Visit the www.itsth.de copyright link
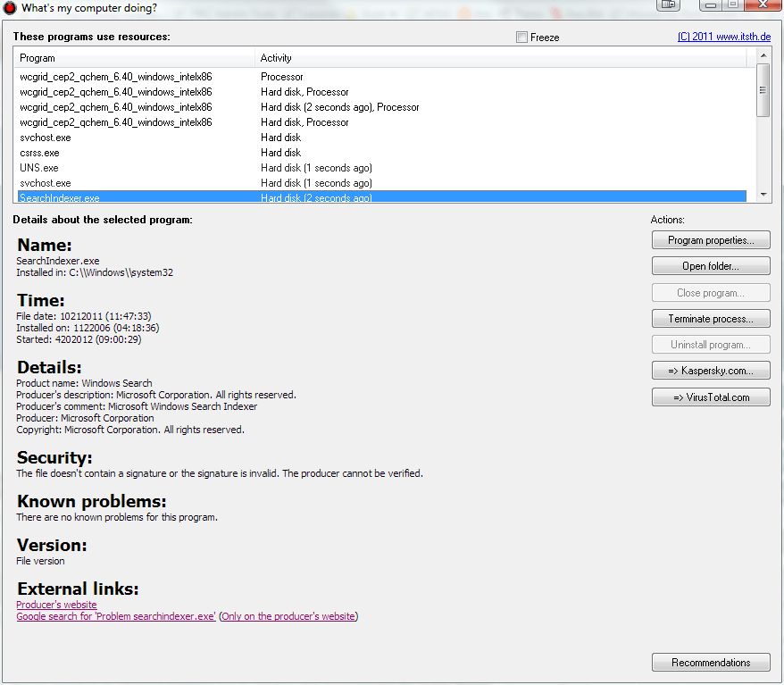784x685 pixels. click(723, 38)
